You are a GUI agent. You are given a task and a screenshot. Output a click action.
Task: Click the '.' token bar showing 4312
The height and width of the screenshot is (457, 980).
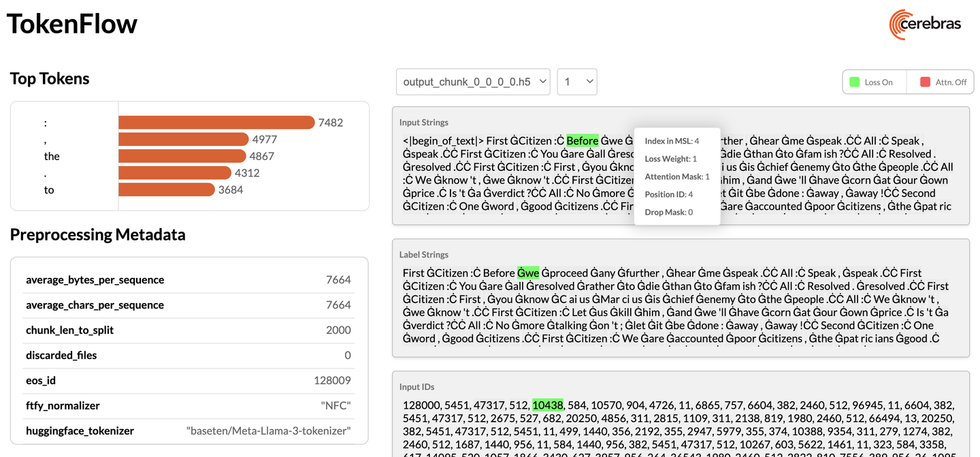pyautogui.click(x=175, y=173)
